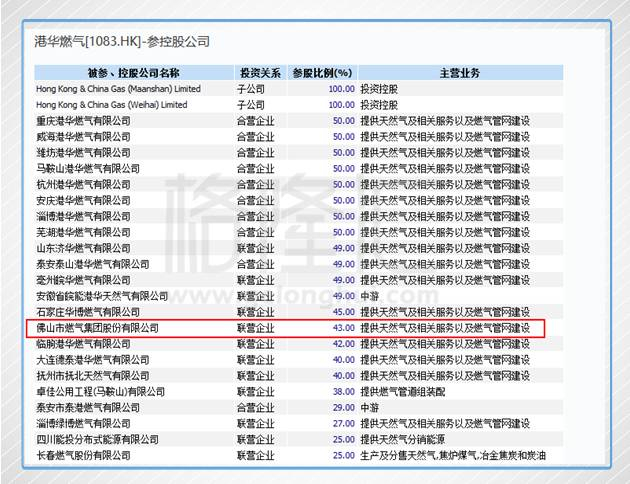Click the 38.00 value for 卓佳公用工程
Viewport: 630px width, 484px height.
pyautogui.click(x=344, y=392)
